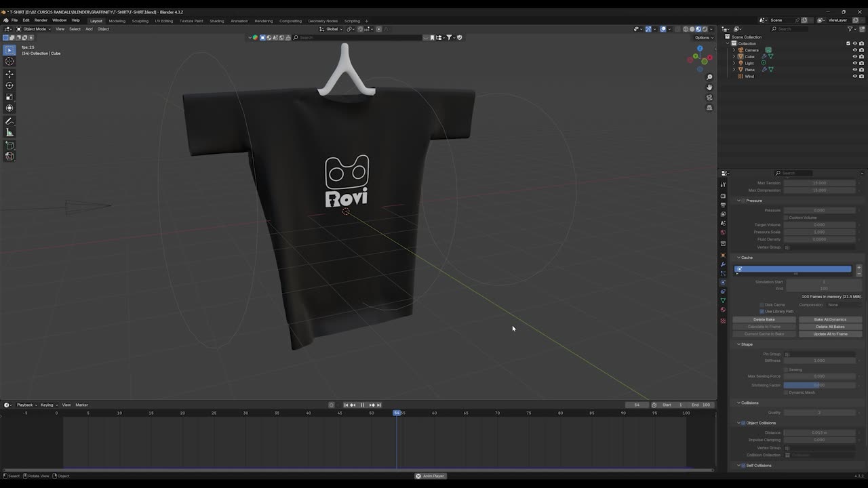Open the Physics properties tab icon

(x=723, y=283)
